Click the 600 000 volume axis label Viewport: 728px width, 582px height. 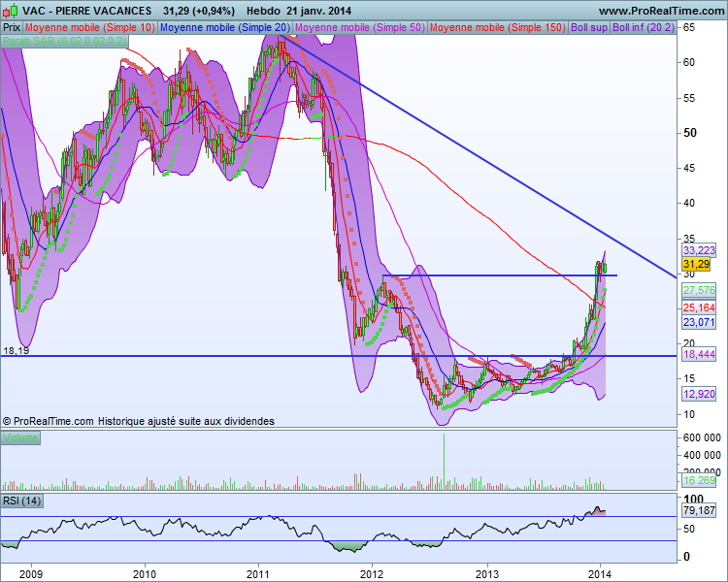(x=702, y=437)
